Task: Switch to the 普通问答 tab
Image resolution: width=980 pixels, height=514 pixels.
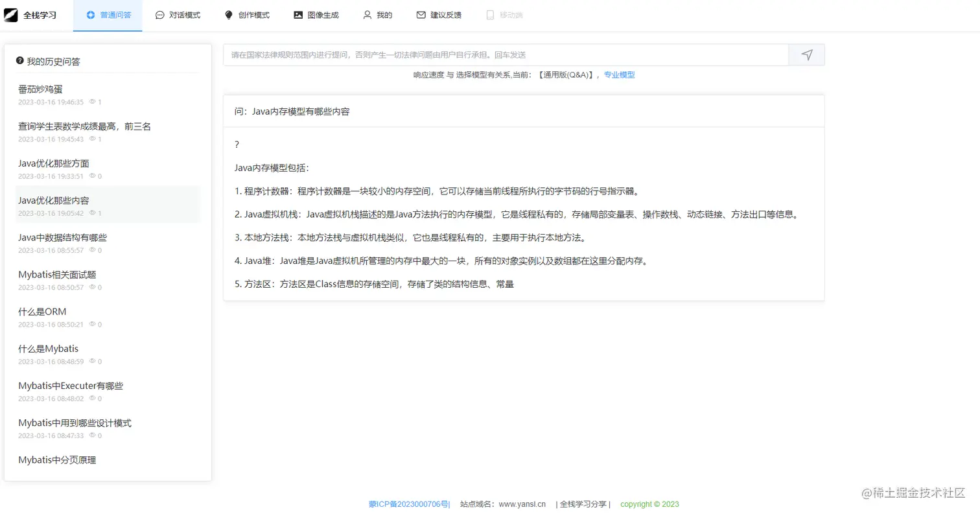Action: (108, 15)
